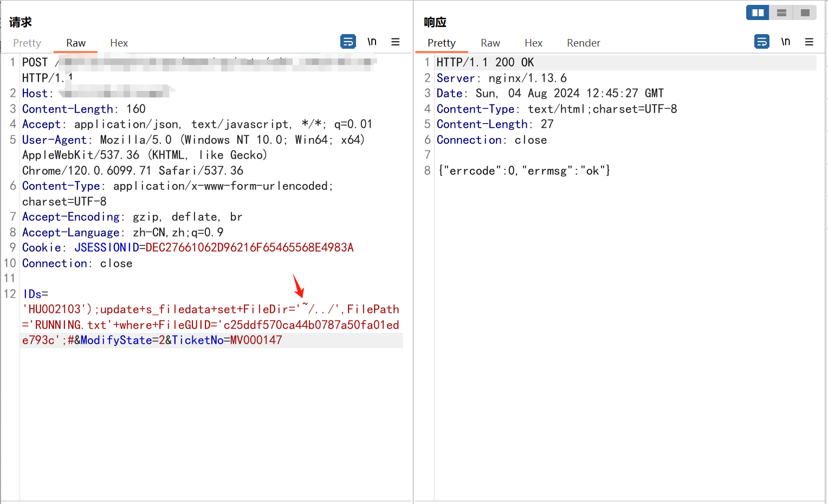Open request panel hamburger options menu

(x=396, y=42)
